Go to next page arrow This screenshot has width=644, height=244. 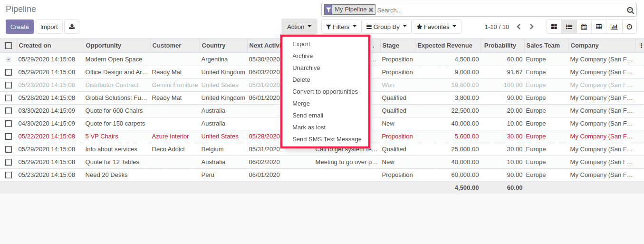[x=532, y=27]
